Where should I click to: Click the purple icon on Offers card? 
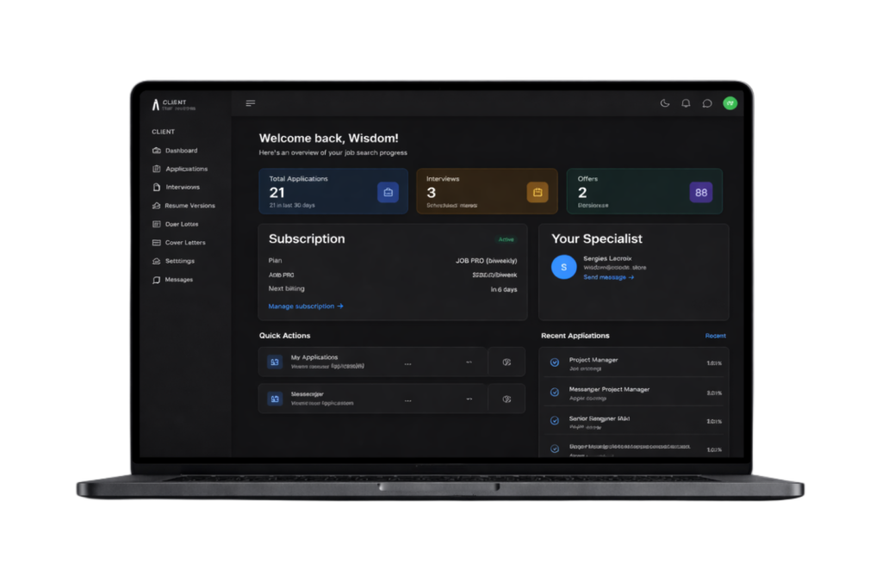point(701,192)
